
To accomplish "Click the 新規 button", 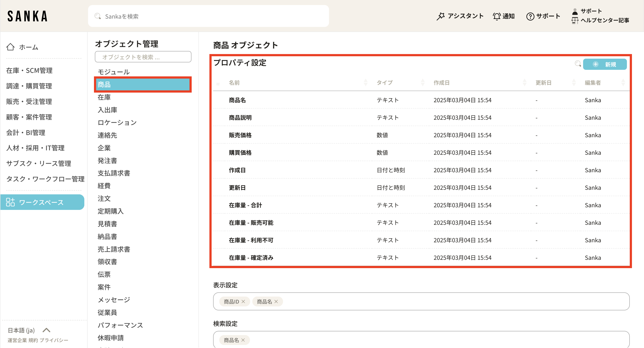I will click(605, 64).
